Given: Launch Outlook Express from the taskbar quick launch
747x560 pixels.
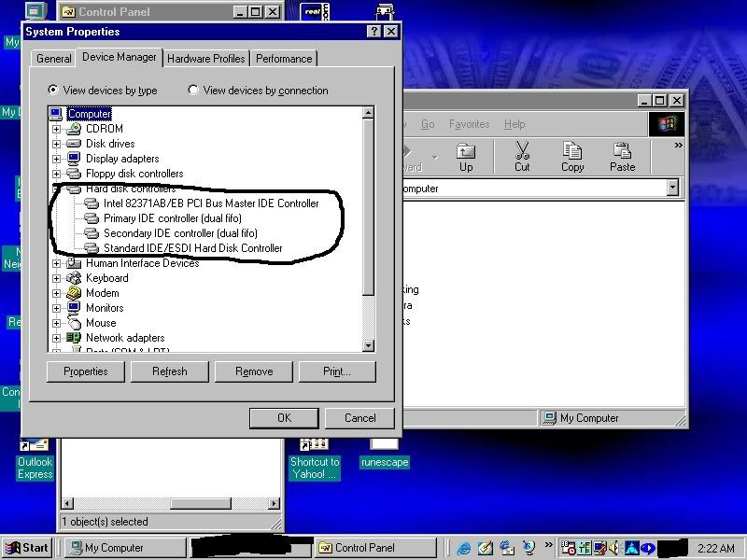Looking at the screenshot, I should pyautogui.click(x=507, y=548).
